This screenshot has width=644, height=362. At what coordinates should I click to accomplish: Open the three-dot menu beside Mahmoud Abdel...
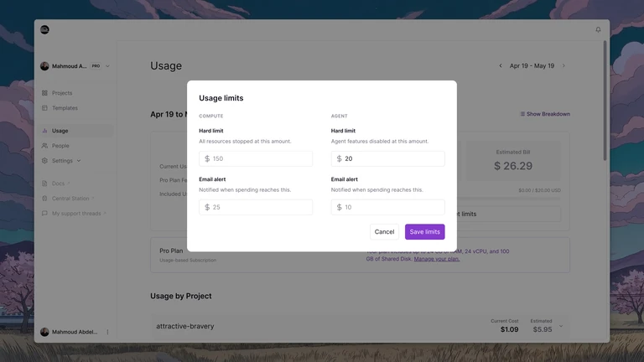click(x=107, y=332)
